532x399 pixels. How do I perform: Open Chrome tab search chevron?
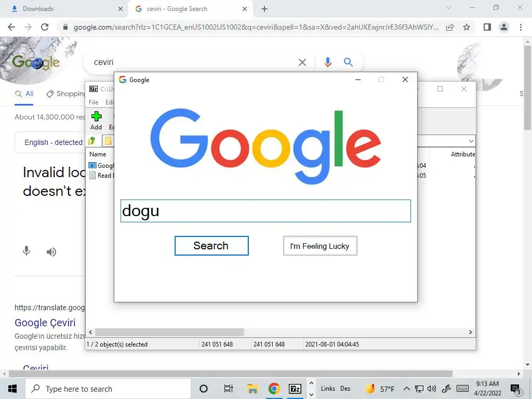click(448, 7)
